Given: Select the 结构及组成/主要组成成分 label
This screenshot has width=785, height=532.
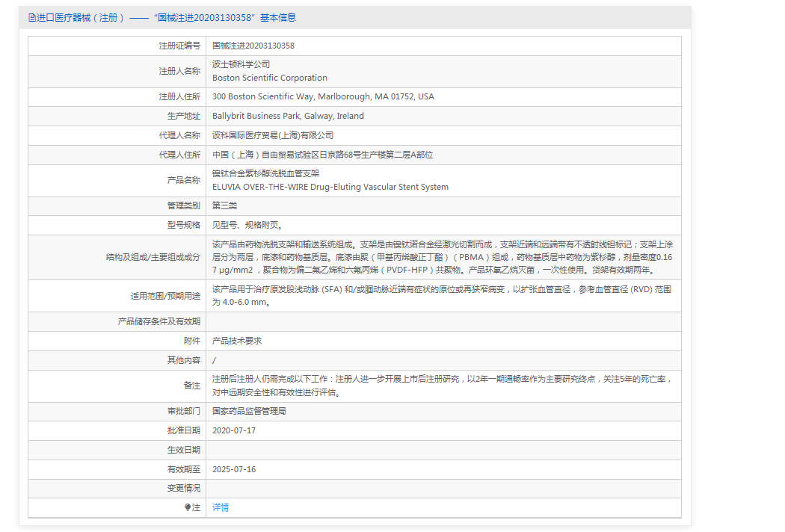Looking at the screenshot, I should point(153,258).
